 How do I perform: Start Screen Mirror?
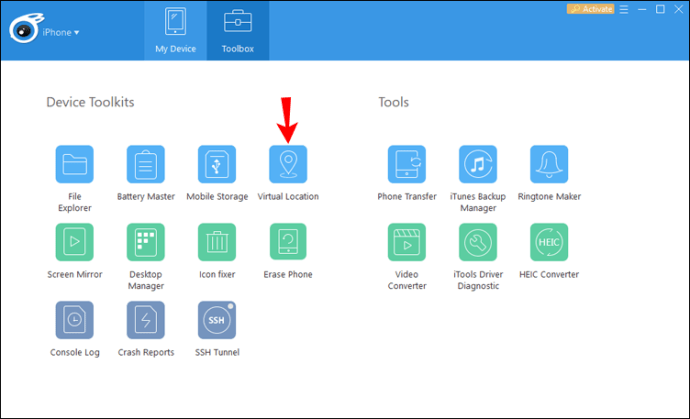pyautogui.click(x=74, y=242)
